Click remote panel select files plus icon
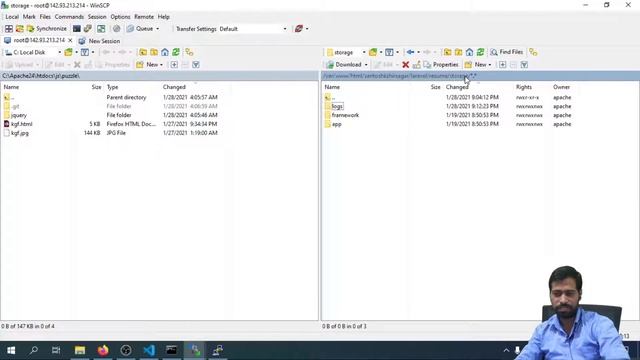The image size is (640, 360). 502,64
